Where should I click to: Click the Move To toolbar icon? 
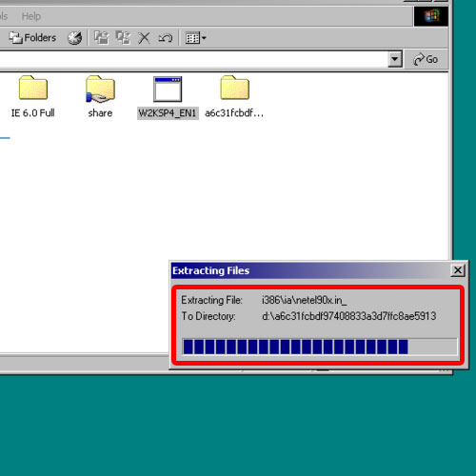pos(102,38)
